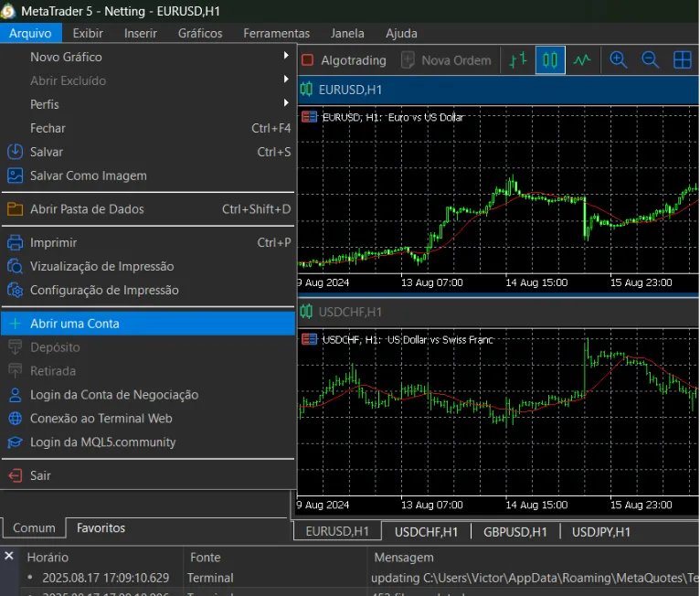
Task: Click the MetaTrader 5 application logo
Action: pyautogui.click(x=7, y=11)
